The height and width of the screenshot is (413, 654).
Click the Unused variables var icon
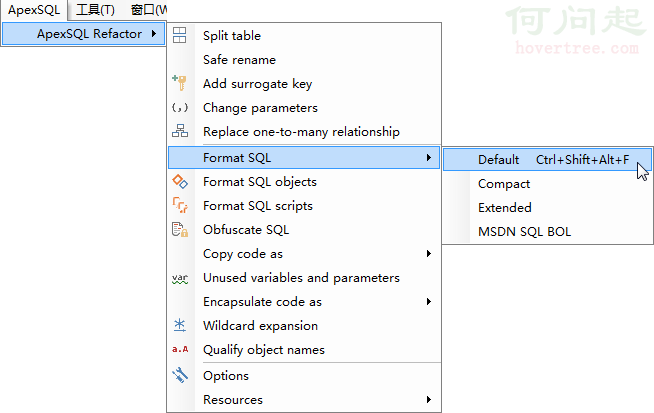click(x=180, y=278)
